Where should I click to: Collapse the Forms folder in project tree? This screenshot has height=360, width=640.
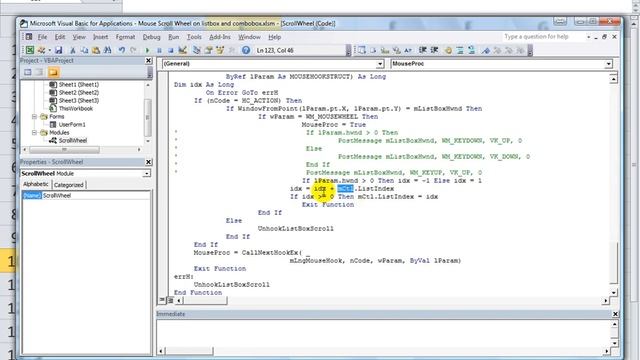35,116
